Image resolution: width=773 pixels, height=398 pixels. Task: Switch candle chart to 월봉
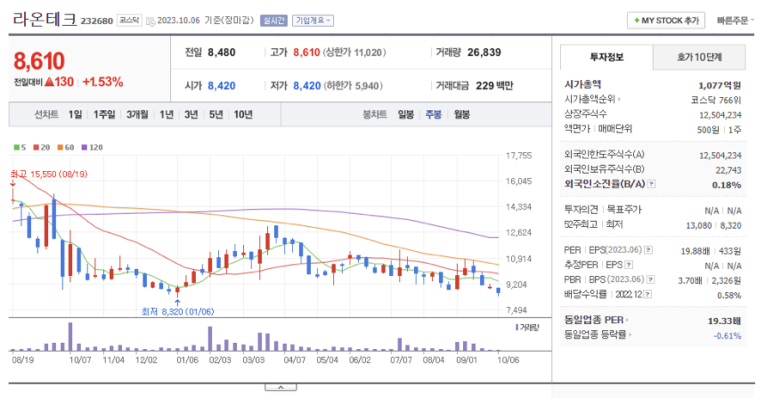(462, 114)
